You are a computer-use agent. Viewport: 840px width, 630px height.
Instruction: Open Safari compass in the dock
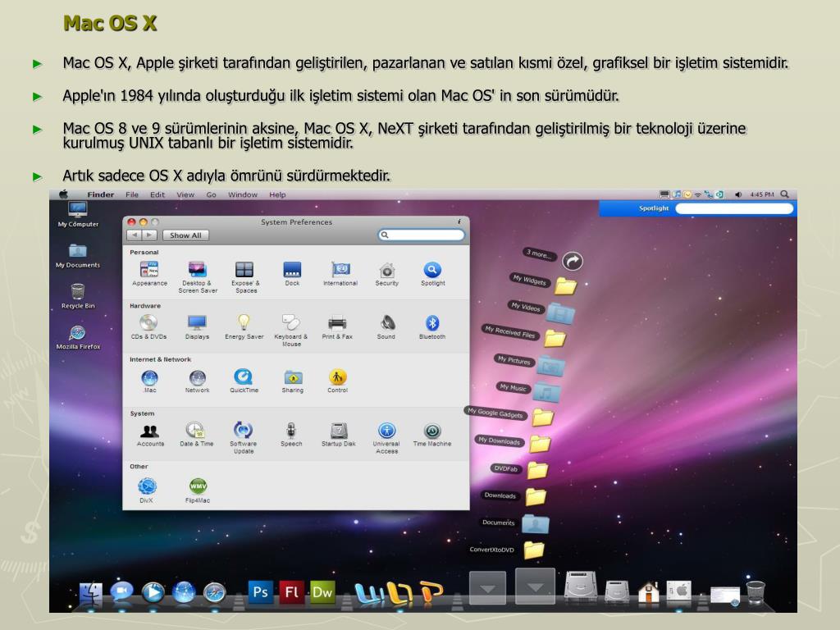pyautogui.click(x=215, y=593)
